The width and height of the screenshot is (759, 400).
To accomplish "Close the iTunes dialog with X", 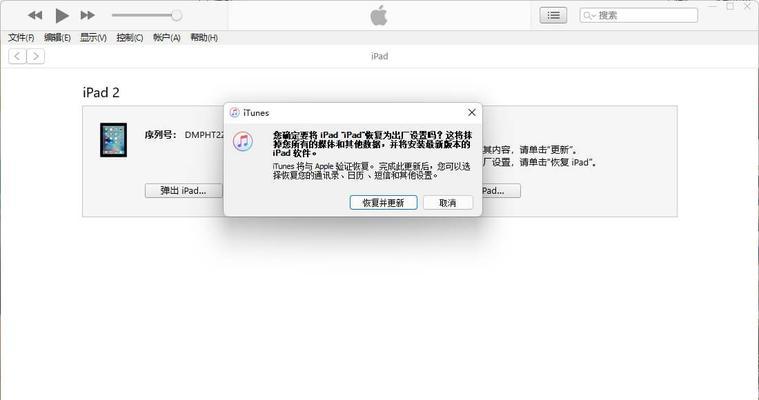I will tap(471, 112).
